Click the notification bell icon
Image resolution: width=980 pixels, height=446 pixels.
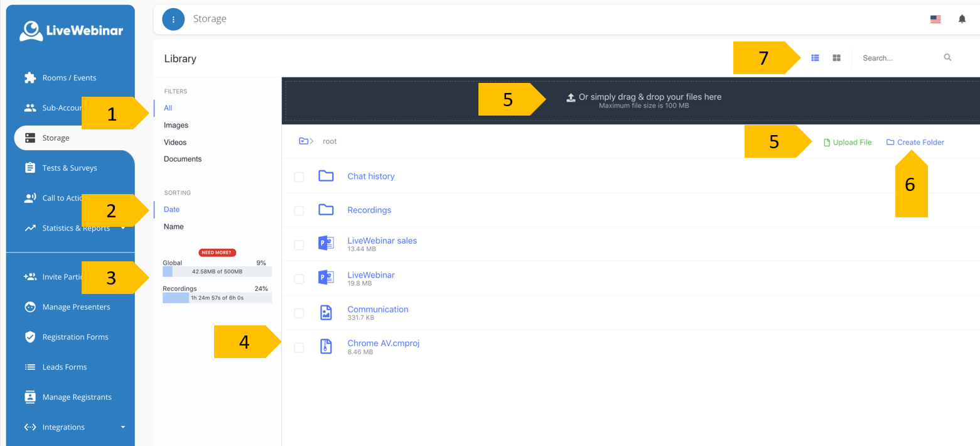point(962,19)
